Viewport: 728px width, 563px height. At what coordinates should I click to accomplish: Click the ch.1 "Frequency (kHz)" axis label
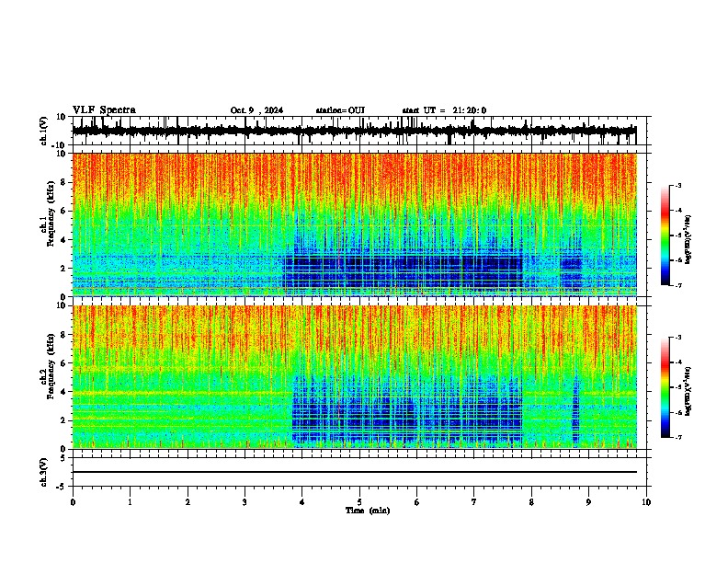(51, 213)
